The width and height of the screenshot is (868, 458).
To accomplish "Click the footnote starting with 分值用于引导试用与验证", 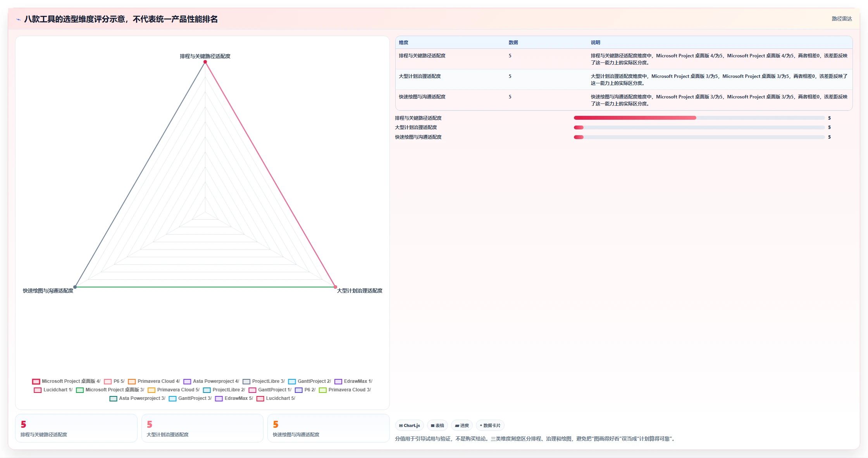I will tap(536, 439).
